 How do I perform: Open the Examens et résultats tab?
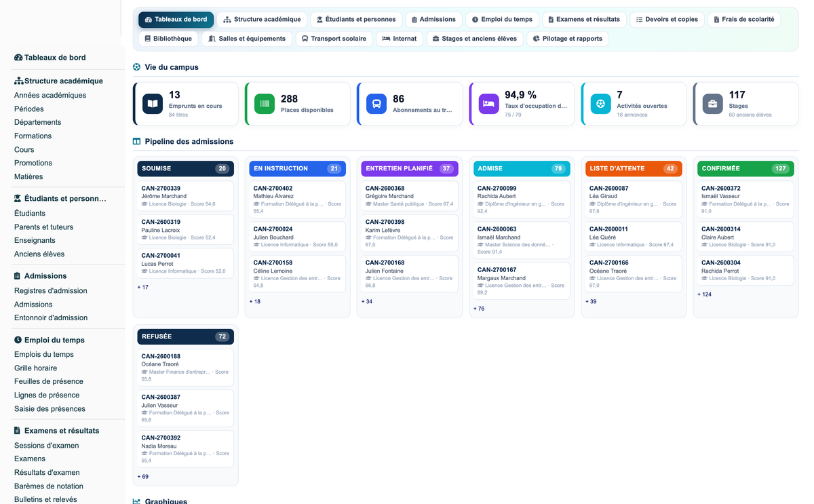click(584, 20)
